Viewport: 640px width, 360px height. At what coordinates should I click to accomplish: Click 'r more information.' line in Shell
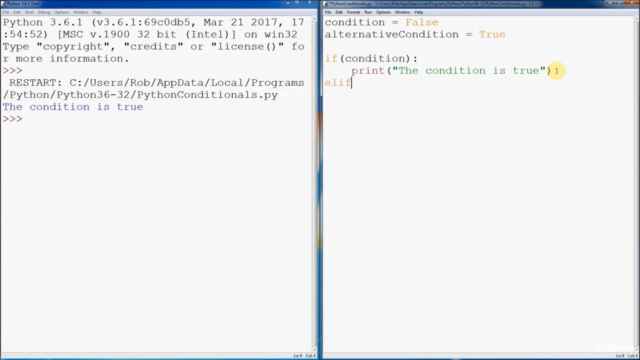(x=66, y=59)
